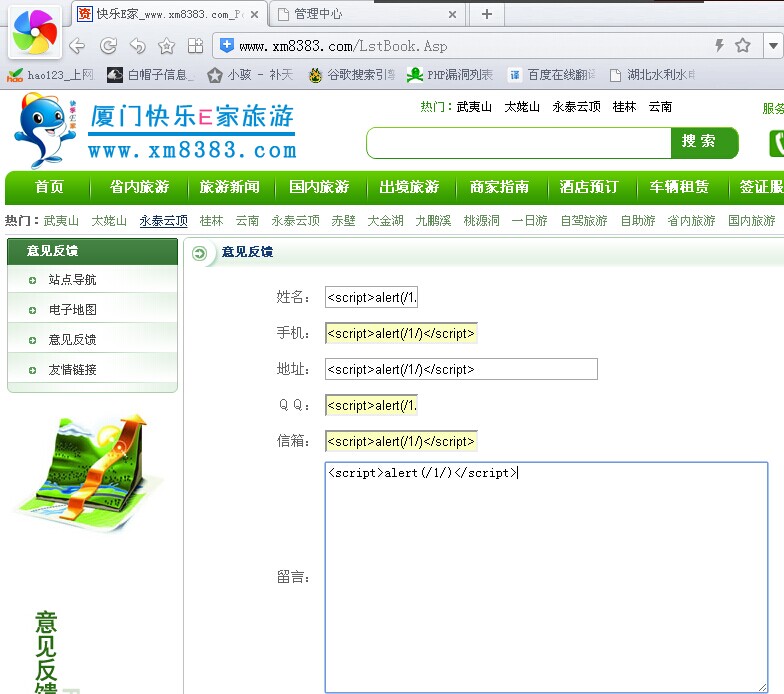
Task: Click inside the 留言 textarea
Action: tap(546, 578)
